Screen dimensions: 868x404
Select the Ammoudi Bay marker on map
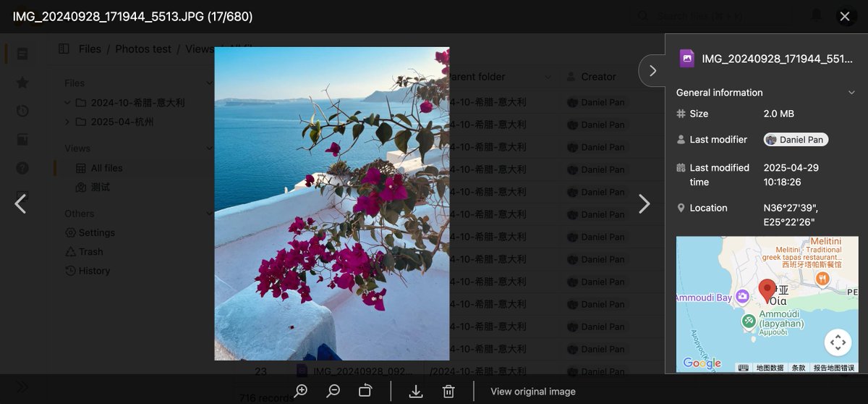click(x=742, y=297)
